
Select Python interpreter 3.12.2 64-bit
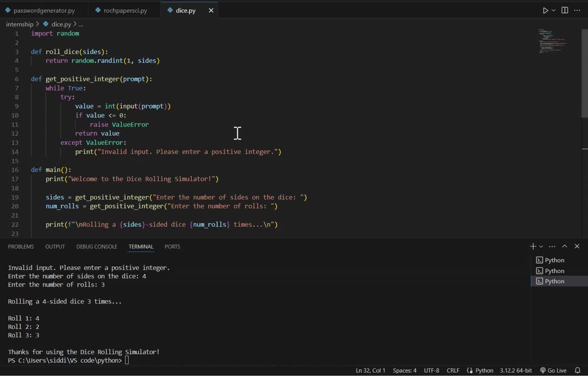515,370
